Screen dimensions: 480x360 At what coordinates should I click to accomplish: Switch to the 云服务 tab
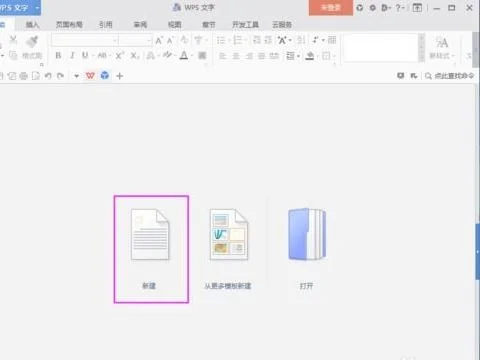(x=282, y=24)
